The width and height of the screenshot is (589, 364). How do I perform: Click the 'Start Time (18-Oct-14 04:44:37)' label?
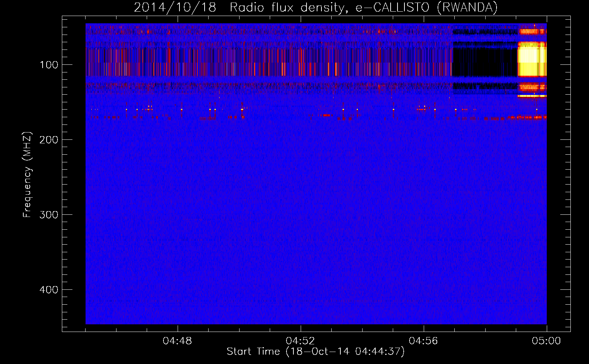point(316,352)
